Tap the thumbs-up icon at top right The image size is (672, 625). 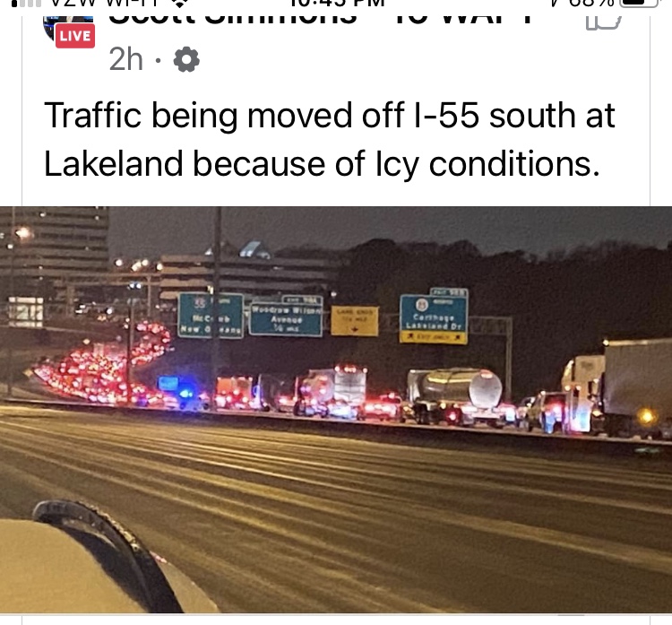[x=603, y=22]
